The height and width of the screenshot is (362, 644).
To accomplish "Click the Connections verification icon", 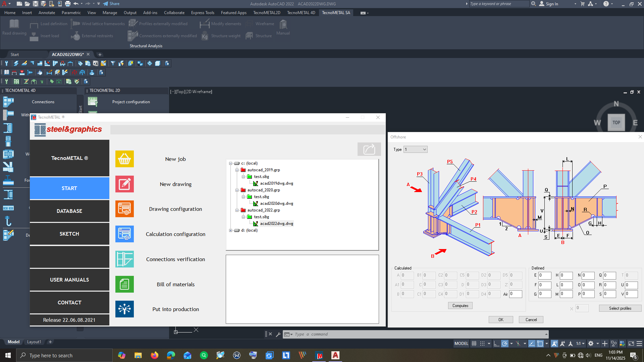I will click(124, 259).
